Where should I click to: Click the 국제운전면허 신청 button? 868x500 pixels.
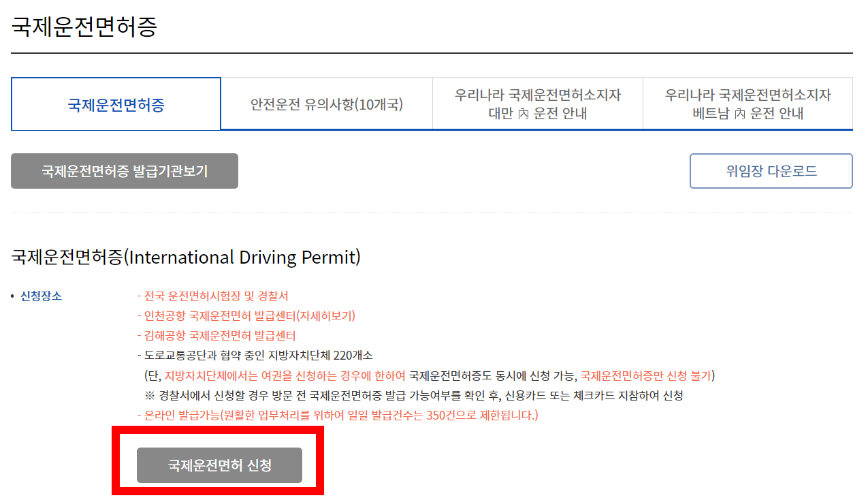[219, 465]
